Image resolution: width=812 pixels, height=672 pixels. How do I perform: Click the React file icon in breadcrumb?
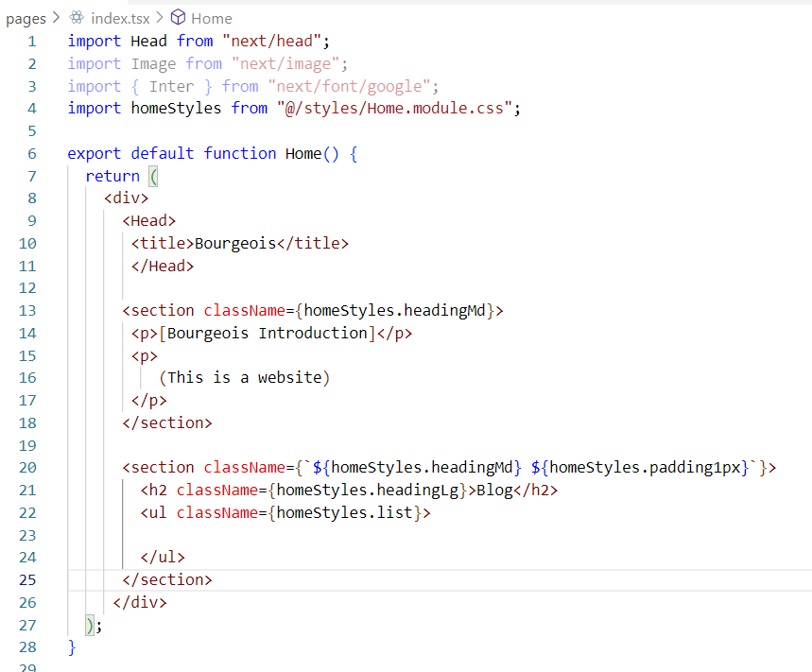click(x=77, y=18)
